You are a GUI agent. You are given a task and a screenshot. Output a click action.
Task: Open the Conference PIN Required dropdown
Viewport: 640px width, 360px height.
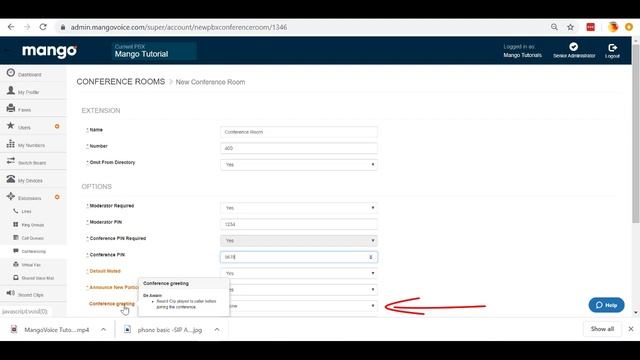click(299, 240)
